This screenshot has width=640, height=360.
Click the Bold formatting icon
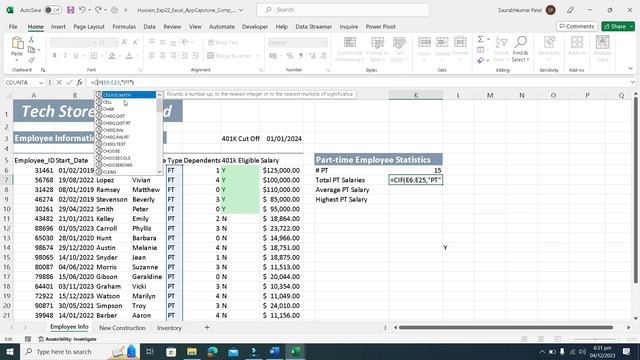54,56
